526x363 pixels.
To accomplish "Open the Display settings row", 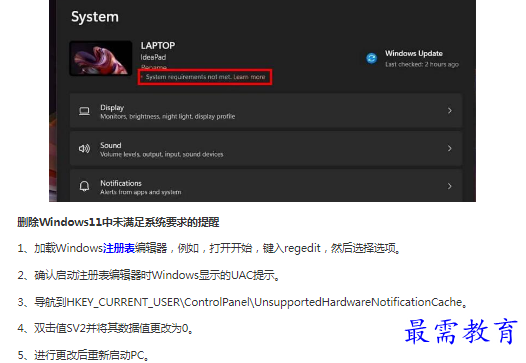I will (x=266, y=111).
